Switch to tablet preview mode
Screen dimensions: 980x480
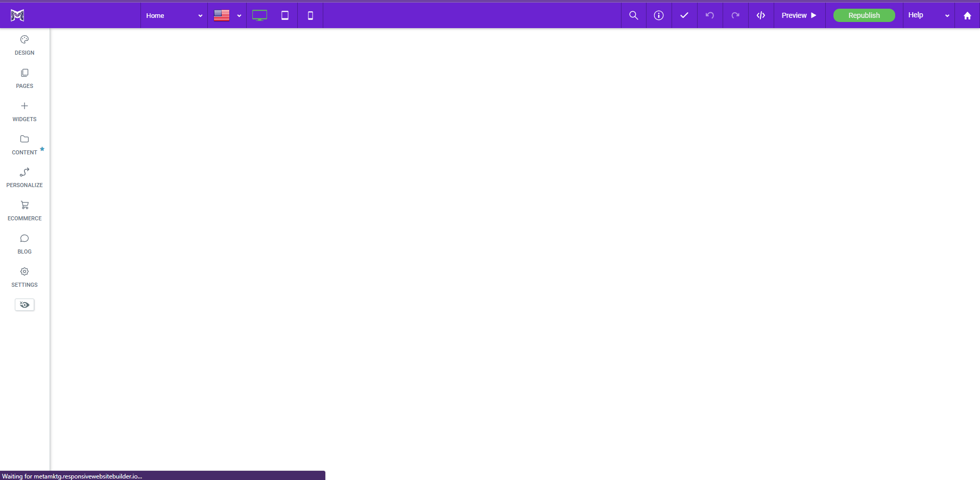pyautogui.click(x=284, y=15)
